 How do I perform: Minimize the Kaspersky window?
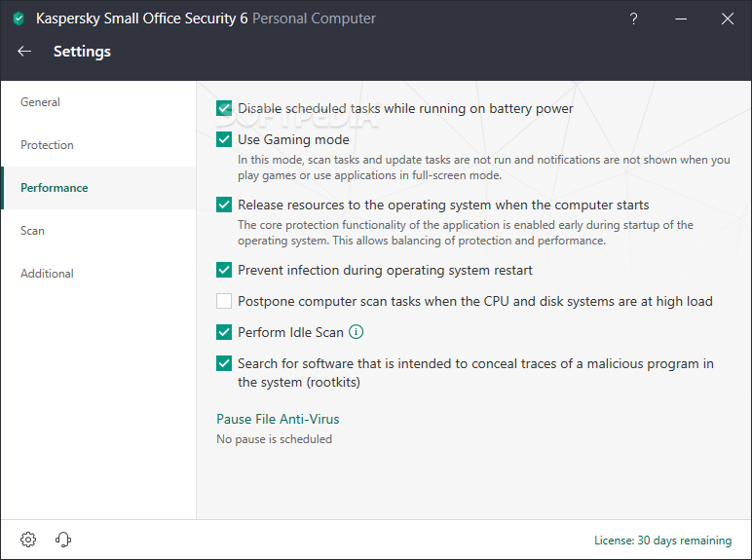tap(681, 19)
